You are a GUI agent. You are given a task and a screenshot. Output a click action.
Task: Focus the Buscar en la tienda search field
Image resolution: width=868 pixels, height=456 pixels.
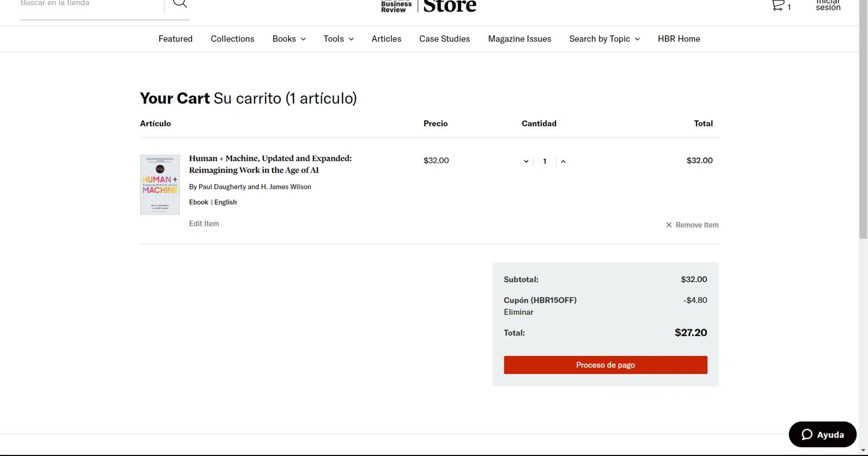click(x=92, y=5)
